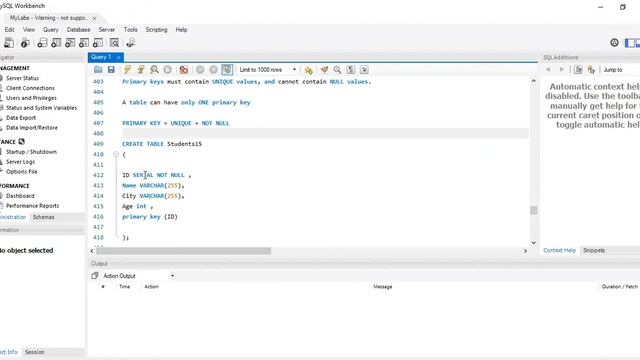This screenshot has width=640, height=360.
Task: Open the Server menu
Action: pyautogui.click(x=107, y=30)
